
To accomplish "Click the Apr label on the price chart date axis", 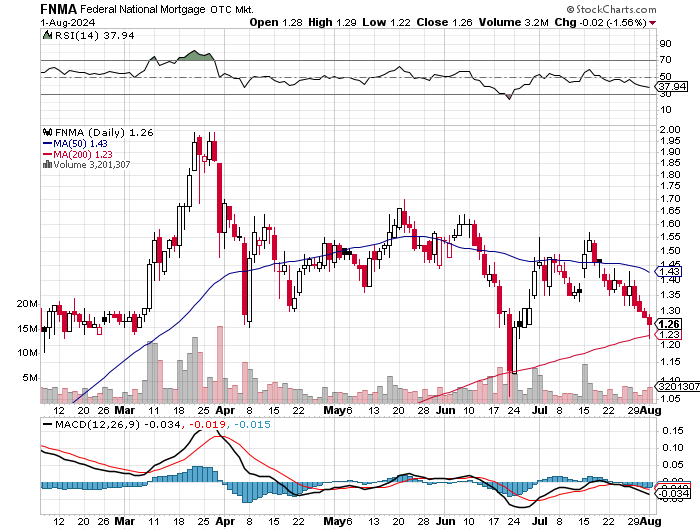I will (x=225, y=410).
